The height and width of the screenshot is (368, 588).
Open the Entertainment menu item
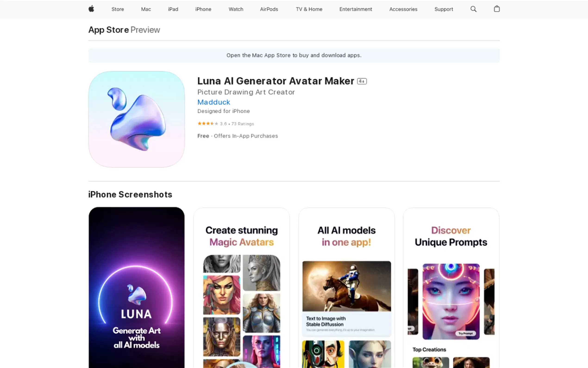point(356,9)
